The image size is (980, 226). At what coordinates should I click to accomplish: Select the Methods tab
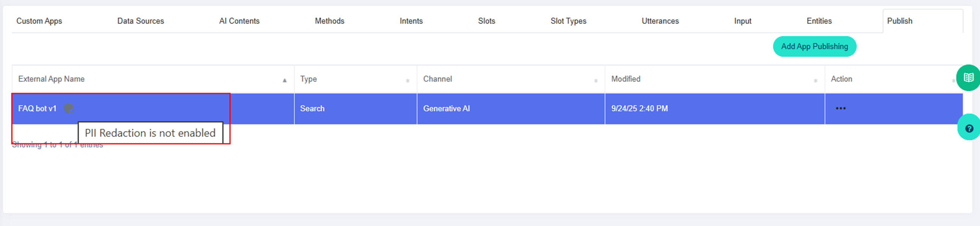[x=329, y=21]
